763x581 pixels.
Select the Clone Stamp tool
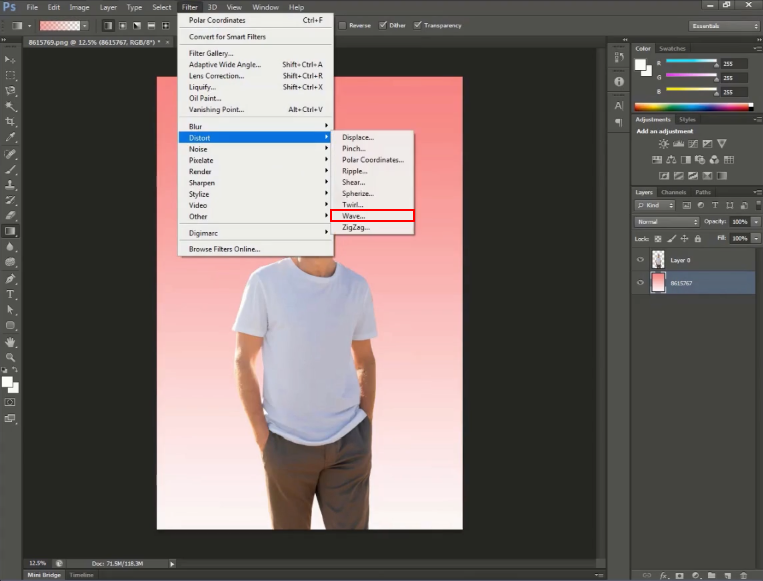(10, 185)
